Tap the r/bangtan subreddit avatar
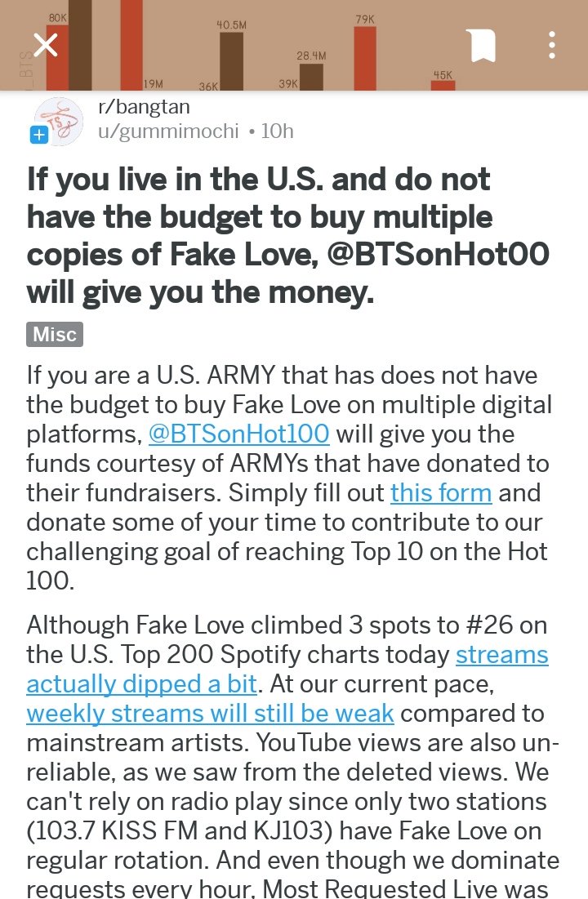Screen dimensions: 588x899 coord(59,120)
